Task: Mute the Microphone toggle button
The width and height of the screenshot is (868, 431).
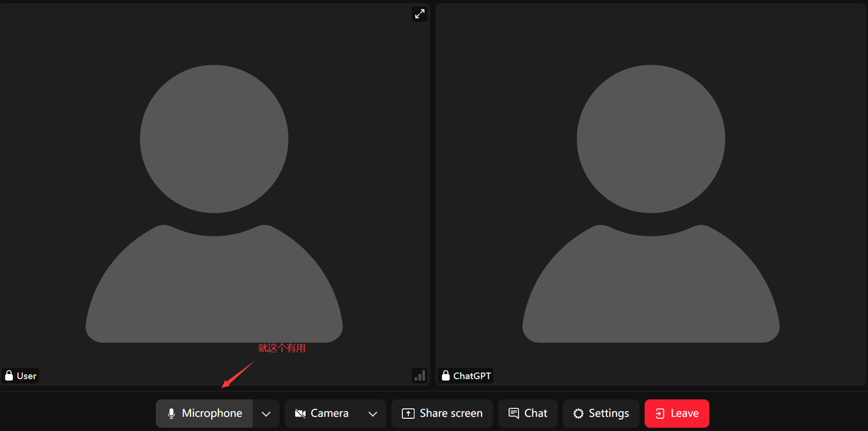Action: 204,413
